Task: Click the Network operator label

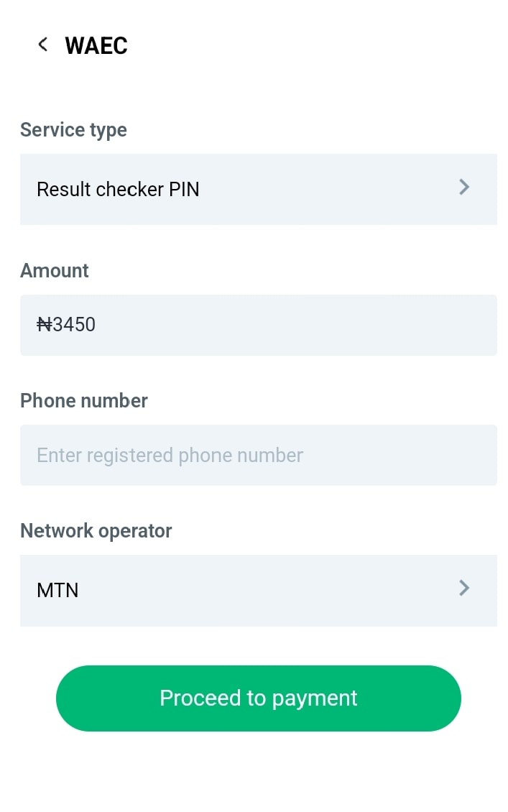Action: point(96,530)
